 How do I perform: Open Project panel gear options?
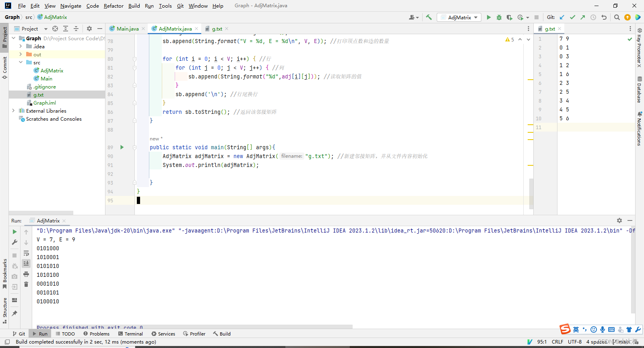pyautogui.click(x=89, y=29)
